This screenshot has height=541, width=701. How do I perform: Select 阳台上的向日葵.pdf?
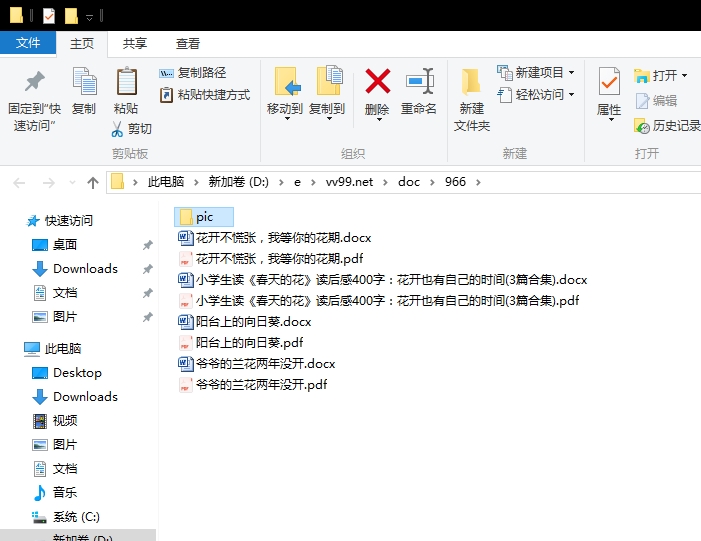pos(241,342)
